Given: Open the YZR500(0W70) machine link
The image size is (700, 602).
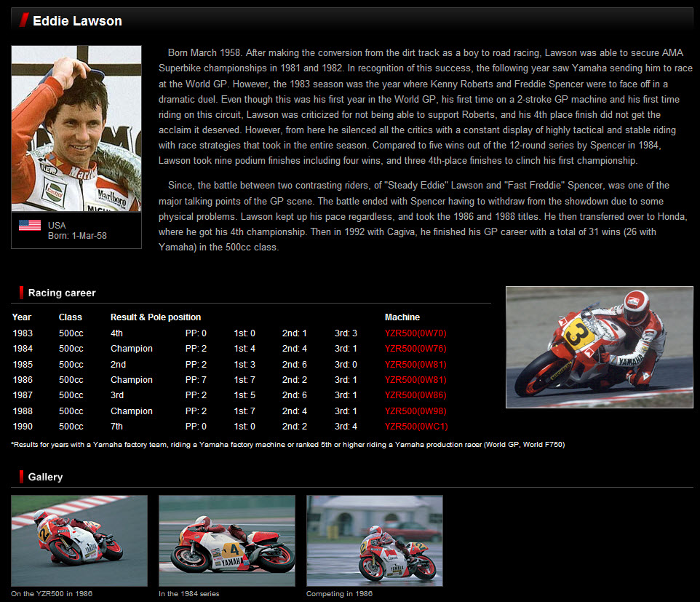Looking at the screenshot, I should pos(415,333).
